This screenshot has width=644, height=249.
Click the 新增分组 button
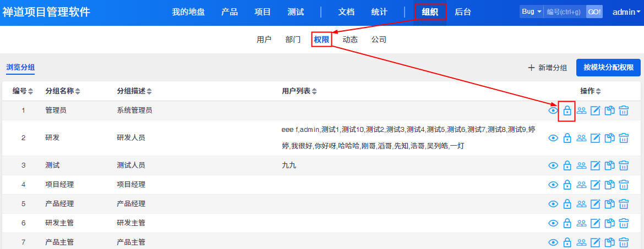point(548,68)
